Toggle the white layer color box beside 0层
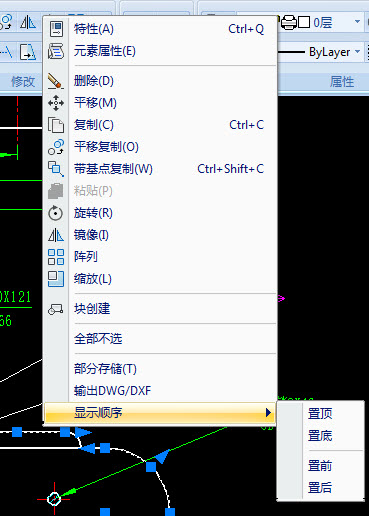 coord(304,22)
